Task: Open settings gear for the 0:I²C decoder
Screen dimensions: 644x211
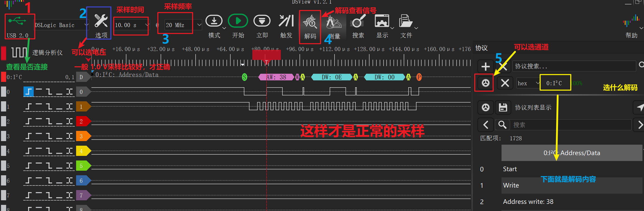Action: point(485,83)
